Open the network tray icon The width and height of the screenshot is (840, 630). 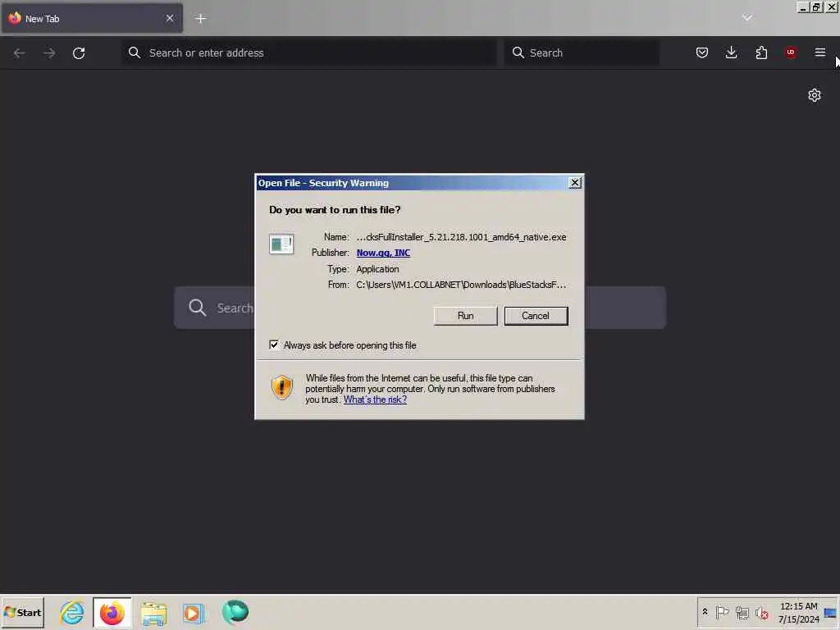[x=742, y=612]
